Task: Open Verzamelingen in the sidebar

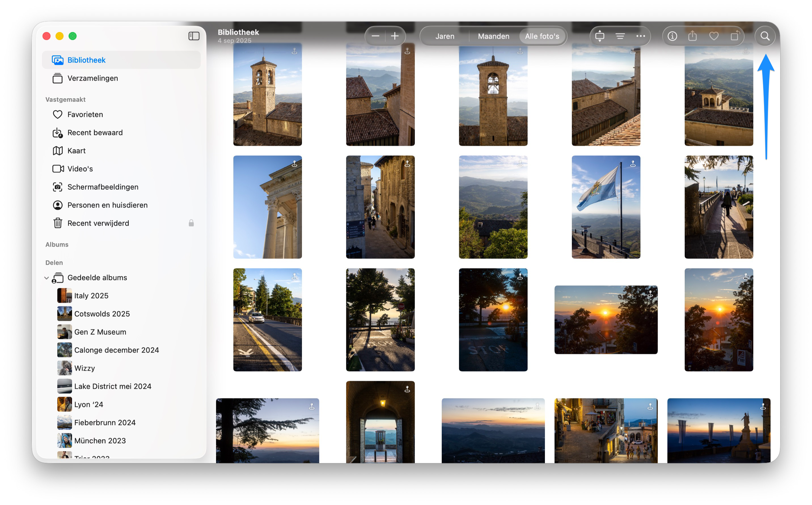Action: coord(93,78)
